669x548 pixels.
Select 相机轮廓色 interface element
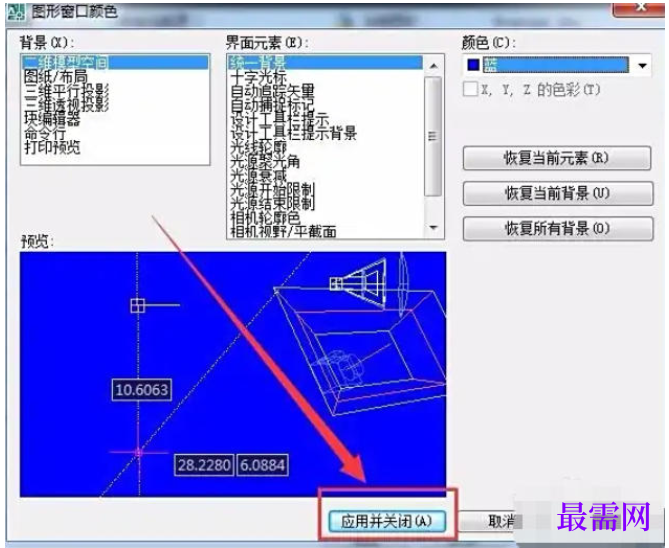265,217
